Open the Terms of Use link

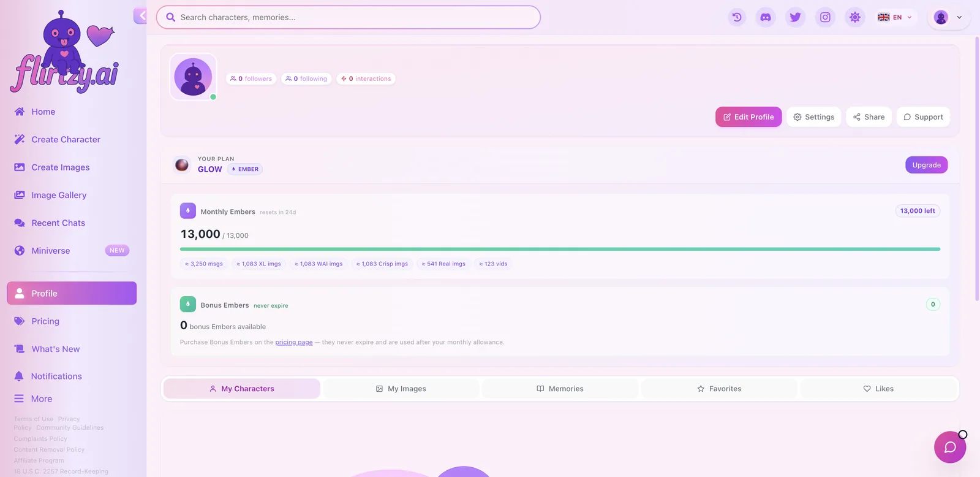click(34, 419)
